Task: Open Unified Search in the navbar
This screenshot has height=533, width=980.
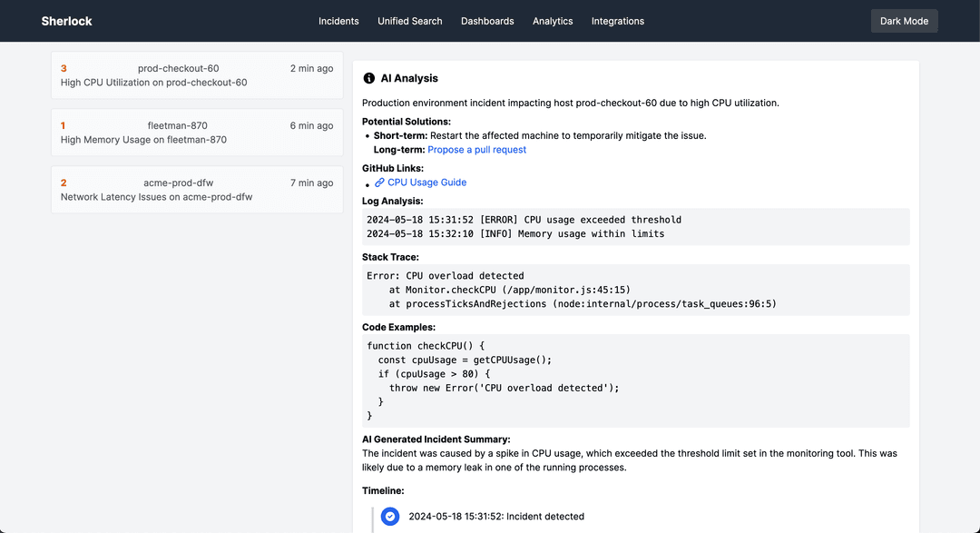Action: coord(410,21)
